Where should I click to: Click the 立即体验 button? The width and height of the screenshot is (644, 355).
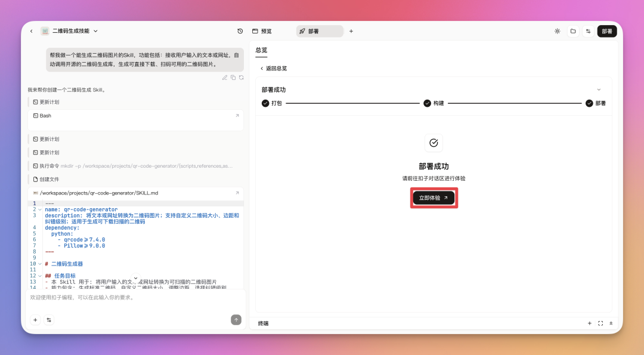click(434, 198)
